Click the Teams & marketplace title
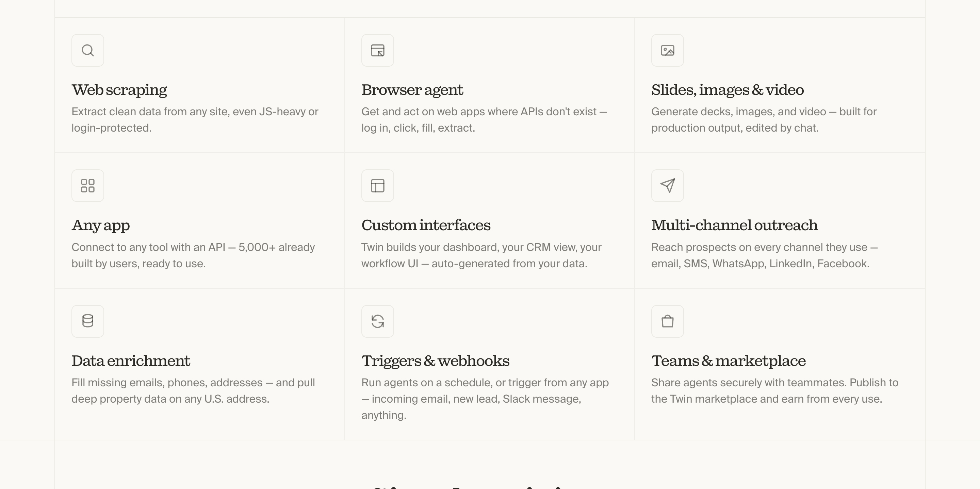 point(728,361)
